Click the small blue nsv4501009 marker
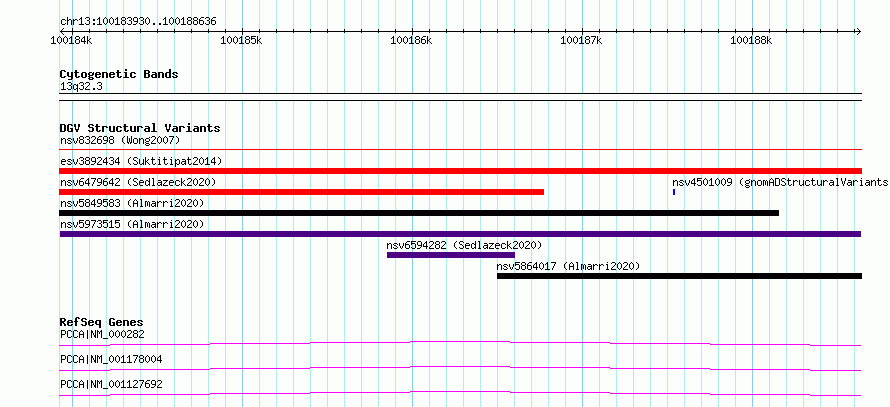890x407 pixels. 674,192
